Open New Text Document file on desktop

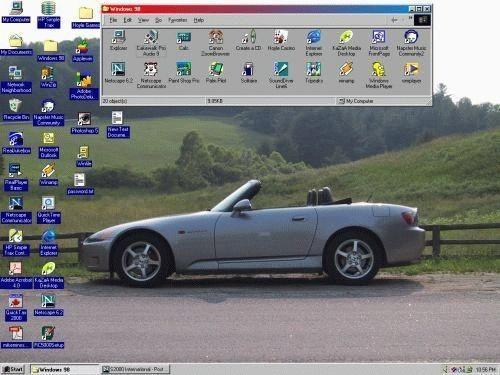[118, 125]
